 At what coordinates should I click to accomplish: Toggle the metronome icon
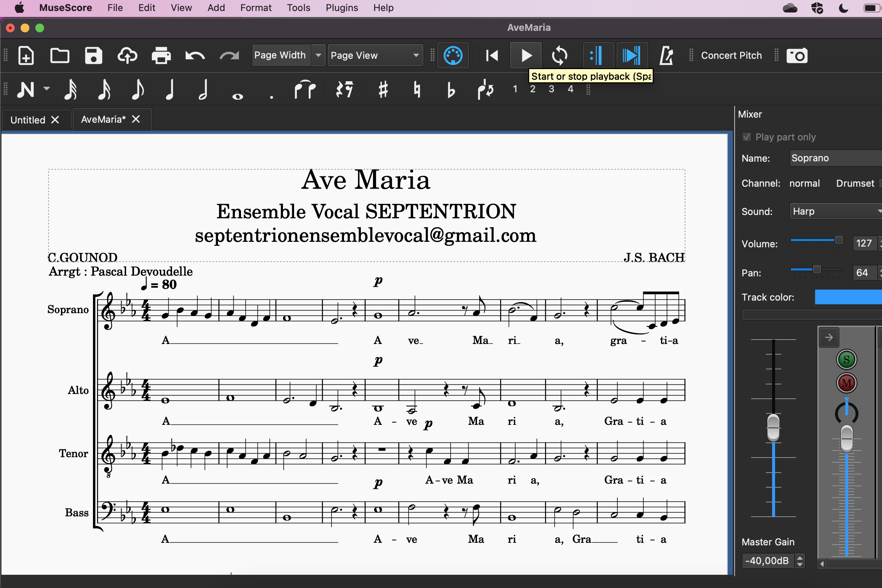pos(666,55)
